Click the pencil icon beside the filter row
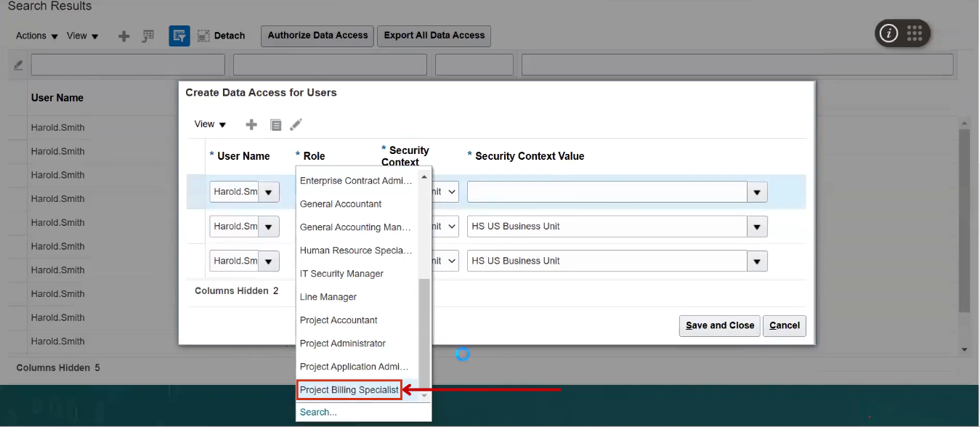The image size is (980, 427). [17, 64]
